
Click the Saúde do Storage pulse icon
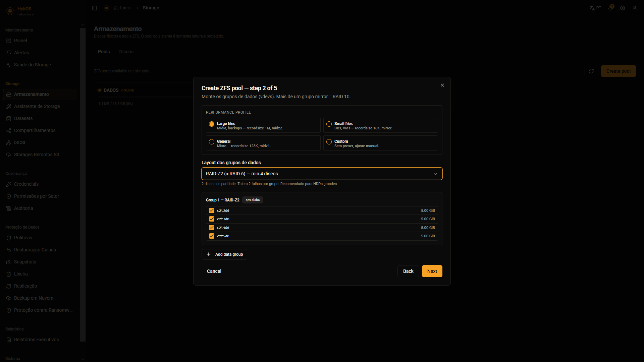pyautogui.click(x=9, y=65)
